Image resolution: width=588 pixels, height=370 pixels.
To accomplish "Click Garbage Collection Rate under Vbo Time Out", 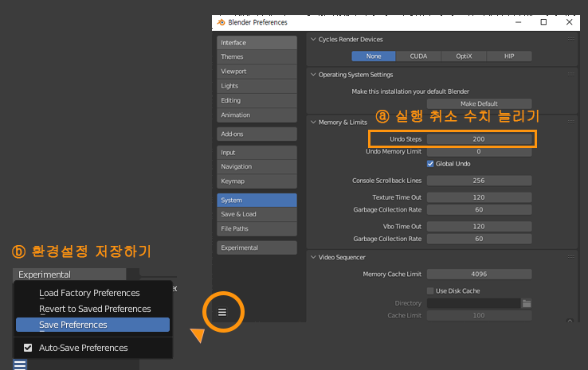I will [x=480, y=239].
